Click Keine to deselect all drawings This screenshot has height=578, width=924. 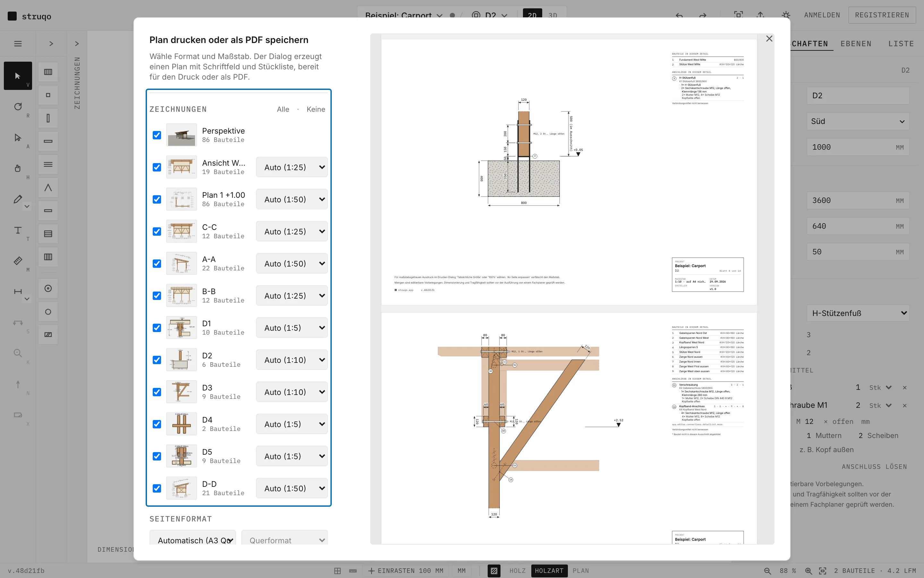tap(316, 109)
